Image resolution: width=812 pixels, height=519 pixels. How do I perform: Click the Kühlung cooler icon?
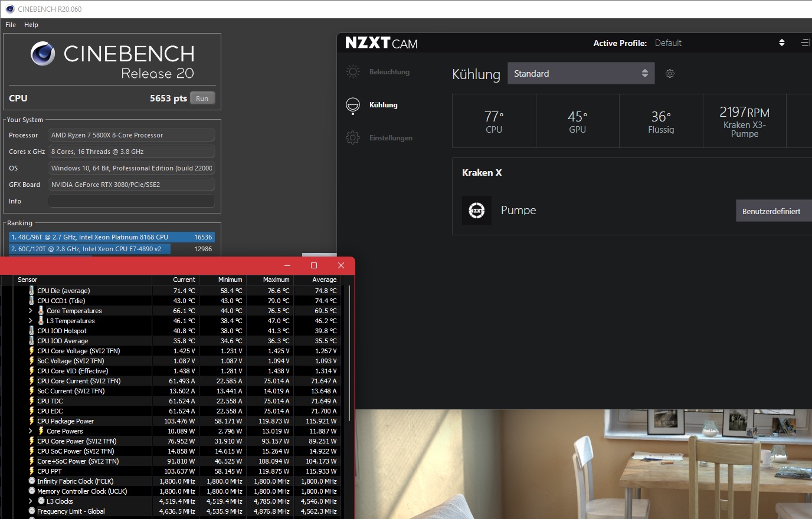353,105
